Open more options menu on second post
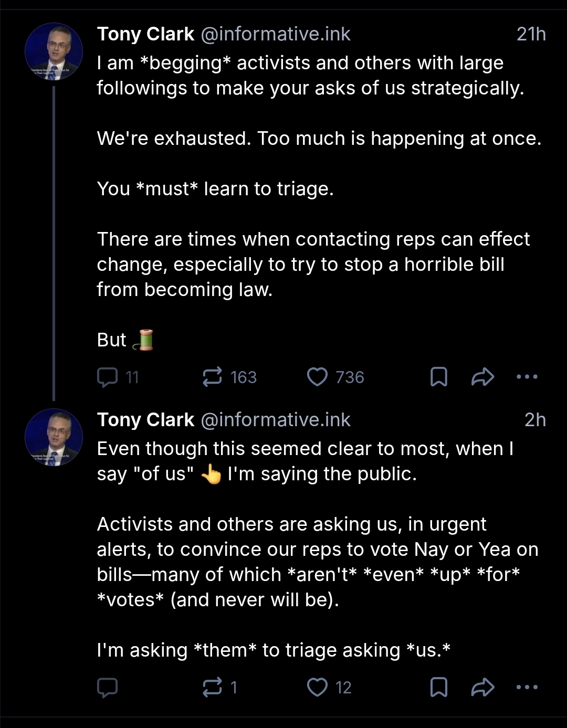Viewport: 567px width, 728px height. coord(527,687)
